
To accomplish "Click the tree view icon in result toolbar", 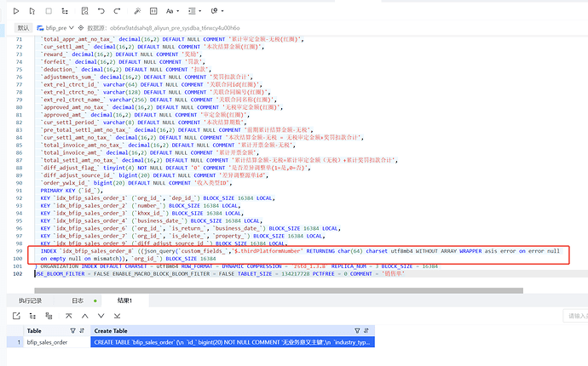I will (x=32, y=316).
